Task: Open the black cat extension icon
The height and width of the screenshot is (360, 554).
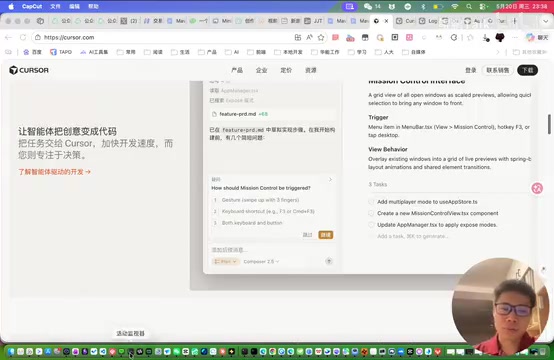Action: [x=500, y=37]
